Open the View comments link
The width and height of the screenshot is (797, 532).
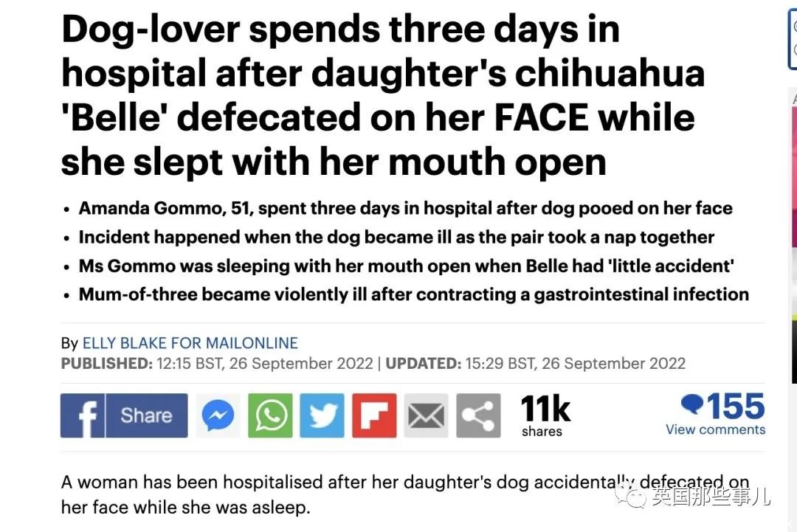pyautogui.click(x=715, y=429)
